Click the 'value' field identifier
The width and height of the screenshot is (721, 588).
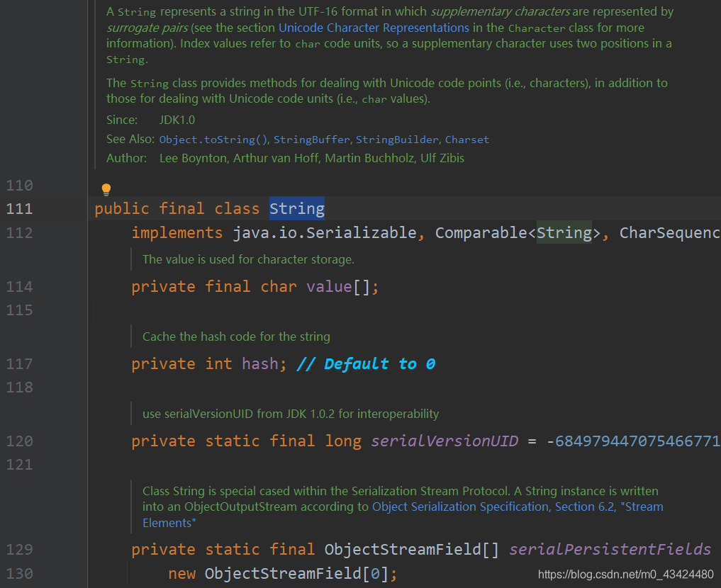point(329,287)
